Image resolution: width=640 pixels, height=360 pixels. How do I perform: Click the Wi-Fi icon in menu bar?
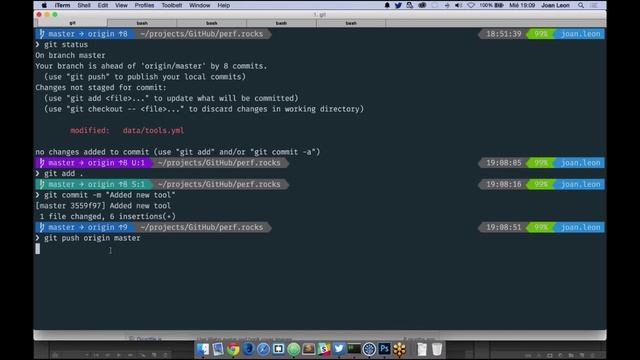coord(471,5)
